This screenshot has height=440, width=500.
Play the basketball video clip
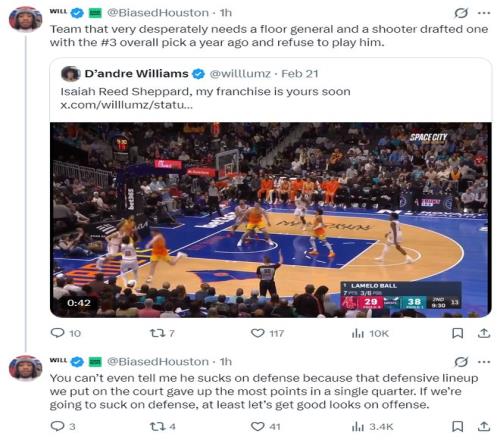[271, 220]
